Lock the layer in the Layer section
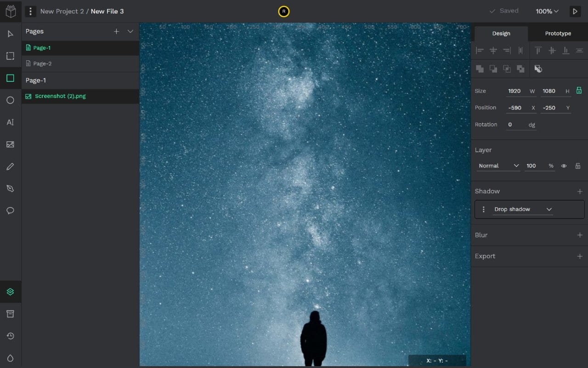This screenshot has width=588, height=368. (x=577, y=166)
